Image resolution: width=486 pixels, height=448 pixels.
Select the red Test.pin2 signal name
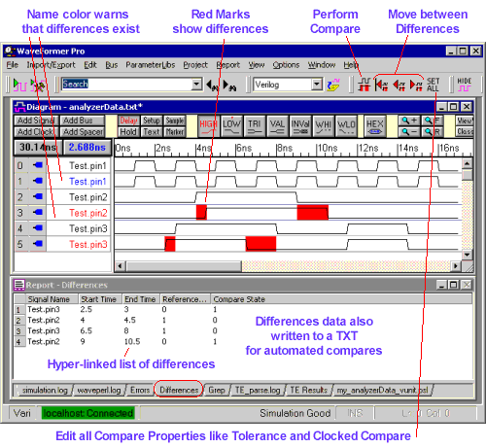coord(87,213)
